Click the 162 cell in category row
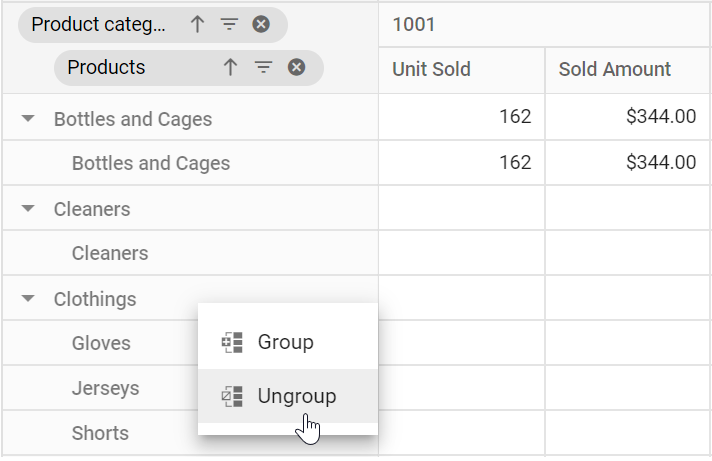This screenshot has height=461, width=712. tap(462, 117)
